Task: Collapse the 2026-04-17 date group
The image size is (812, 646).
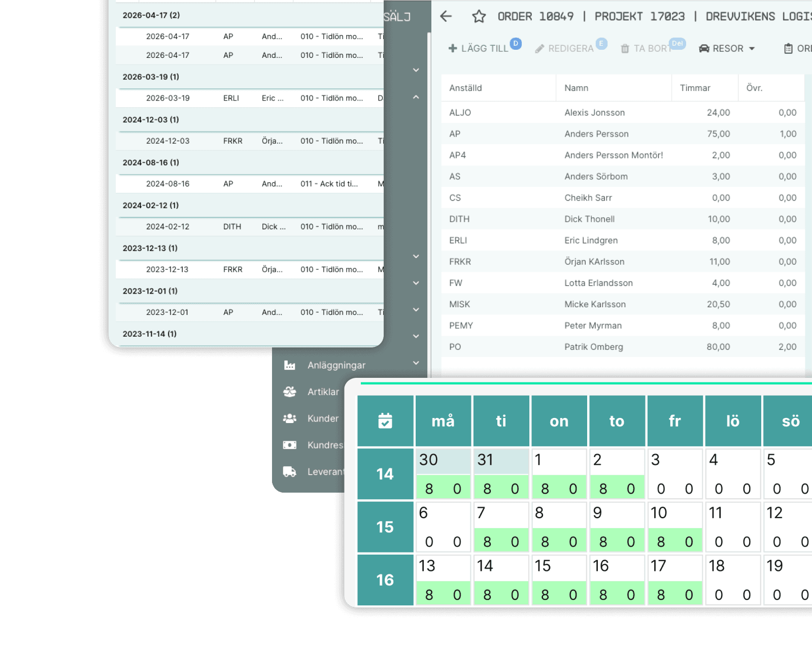Action: click(x=151, y=15)
